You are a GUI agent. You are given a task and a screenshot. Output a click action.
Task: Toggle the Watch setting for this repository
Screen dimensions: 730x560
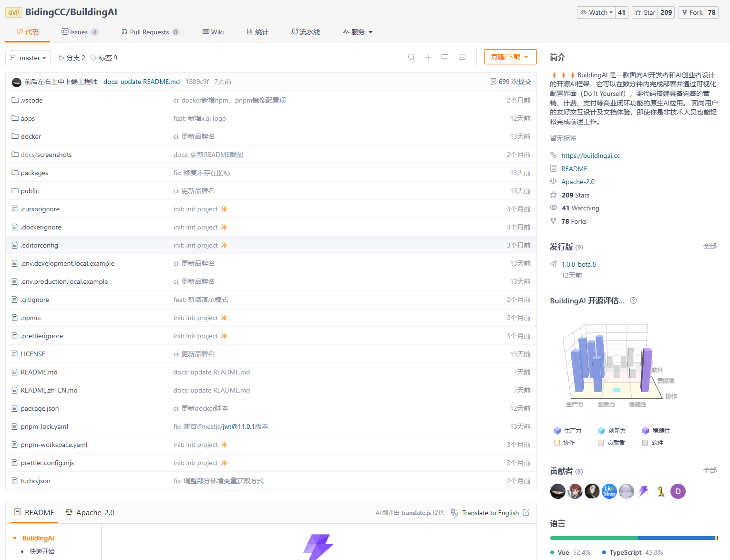point(596,12)
